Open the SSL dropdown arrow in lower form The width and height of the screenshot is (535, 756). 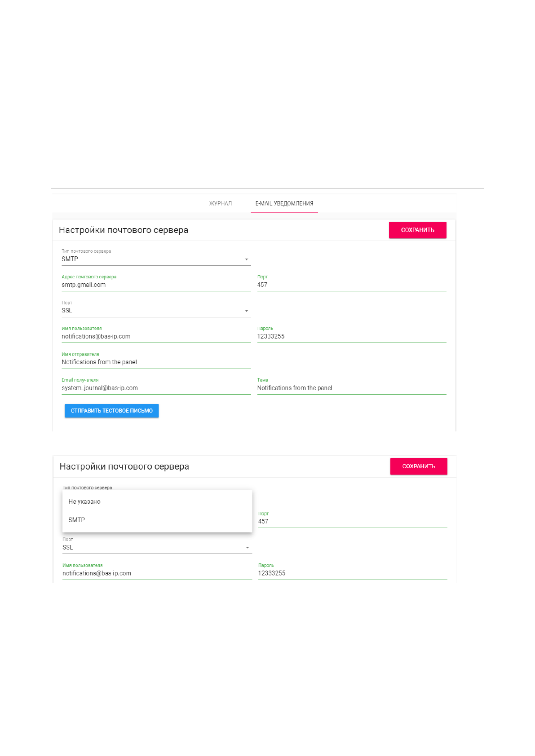[247, 548]
